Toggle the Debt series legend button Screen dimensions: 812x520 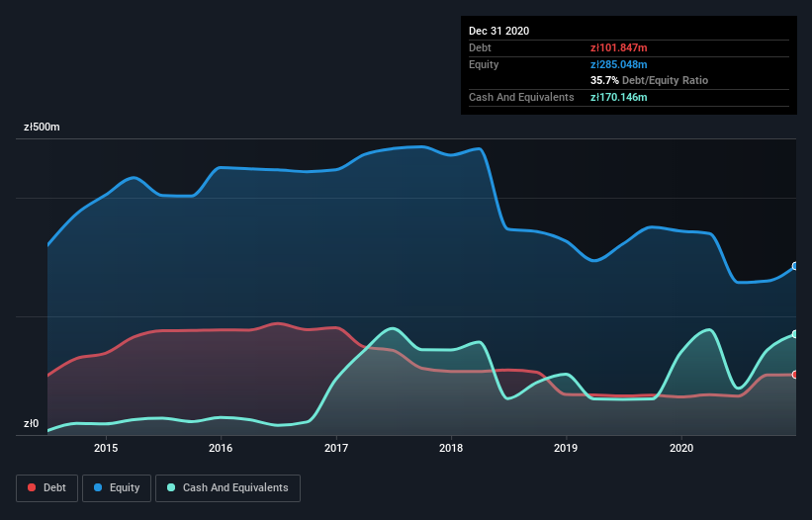coord(47,488)
